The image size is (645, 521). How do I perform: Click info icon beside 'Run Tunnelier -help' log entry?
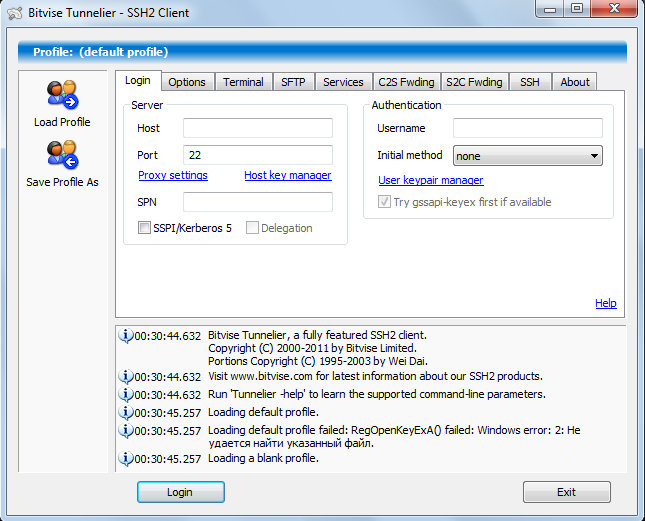click(x=126, y=394)
